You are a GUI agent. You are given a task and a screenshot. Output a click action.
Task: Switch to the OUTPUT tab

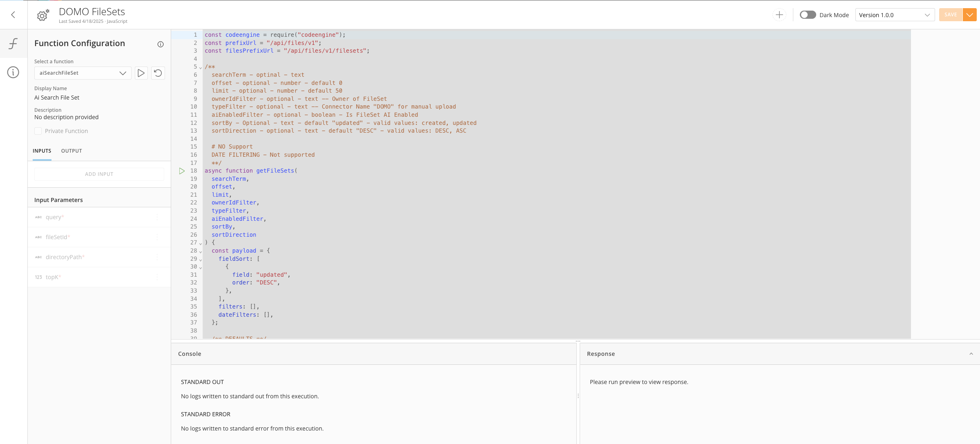pos(71,151)
